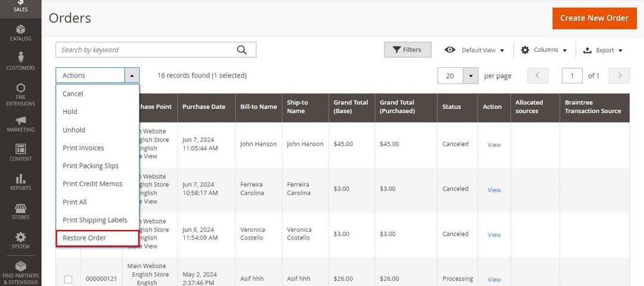The height and width of the screenshot is (286, 644).
Task: Tick the checkbox for order 000000121
Action: pos(68,279)
